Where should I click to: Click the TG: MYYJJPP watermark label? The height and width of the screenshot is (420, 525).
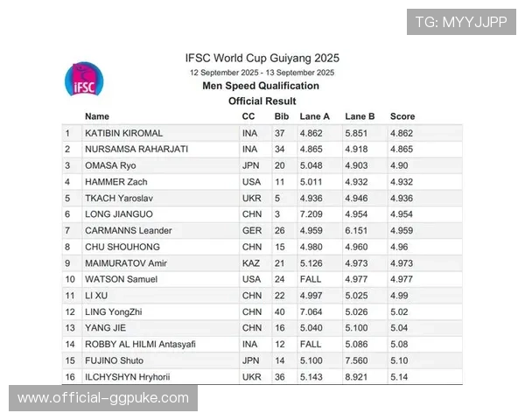pyautogui.click(x=461, y=22)
